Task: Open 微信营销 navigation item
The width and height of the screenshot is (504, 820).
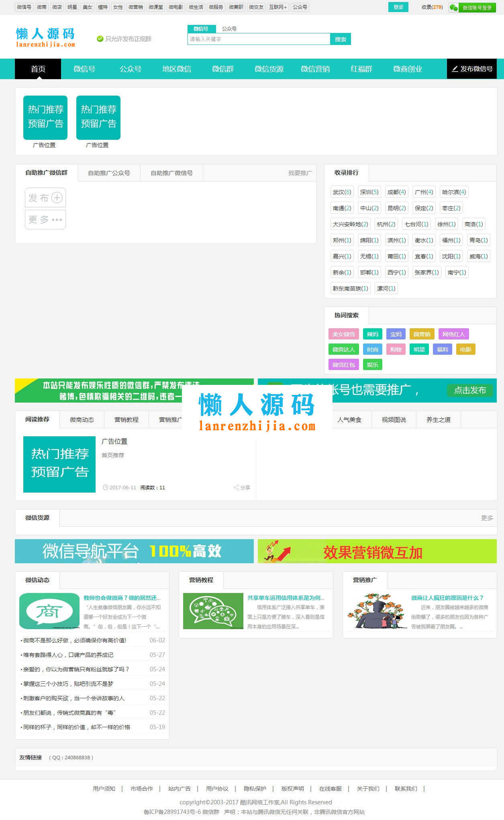Action: (x=315, y=69)
